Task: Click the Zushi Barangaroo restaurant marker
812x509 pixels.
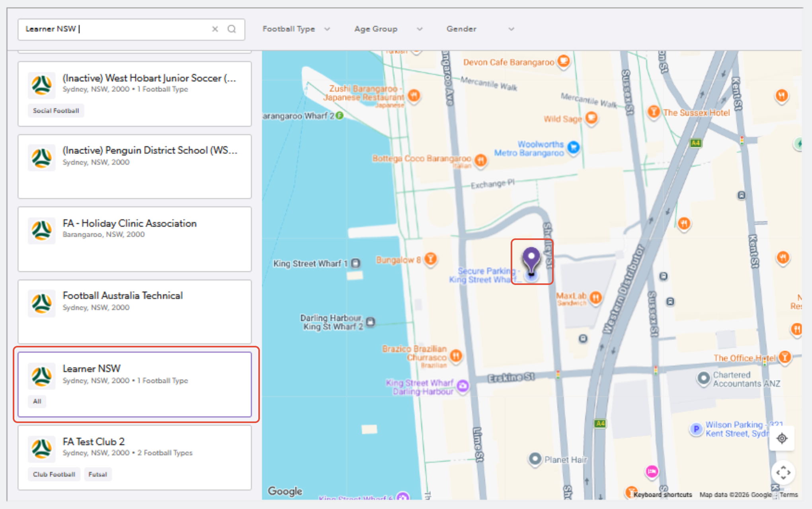Action: click(x=414, y=96)
